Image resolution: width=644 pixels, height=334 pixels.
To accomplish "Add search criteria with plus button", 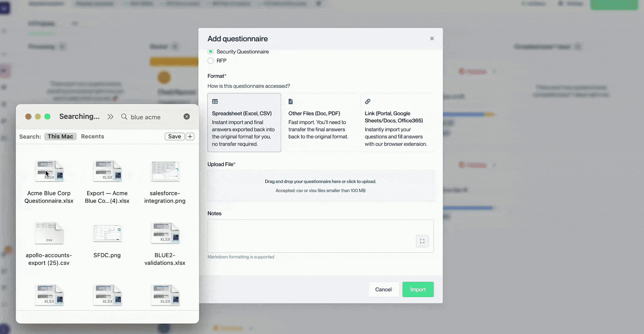I will pyautogui.click(x=190, y=136).
